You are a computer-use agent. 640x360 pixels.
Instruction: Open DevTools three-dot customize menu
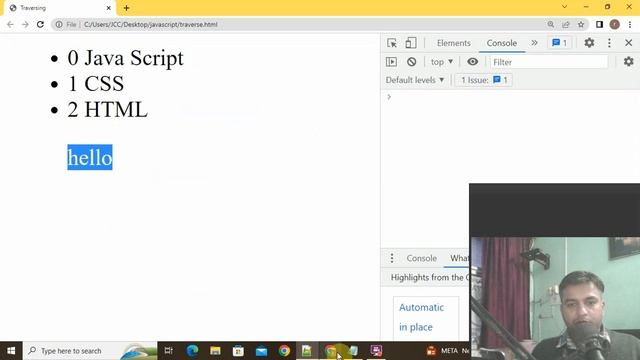pyautogui.click(x=609, y=43)
